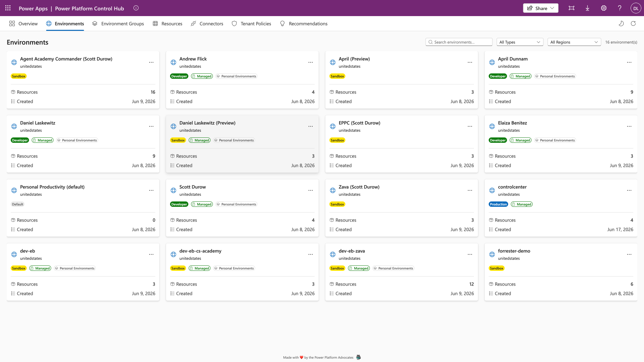644x362 pixels.
Task: Open the app launcher waffle icon
Action: pos(8,8)
